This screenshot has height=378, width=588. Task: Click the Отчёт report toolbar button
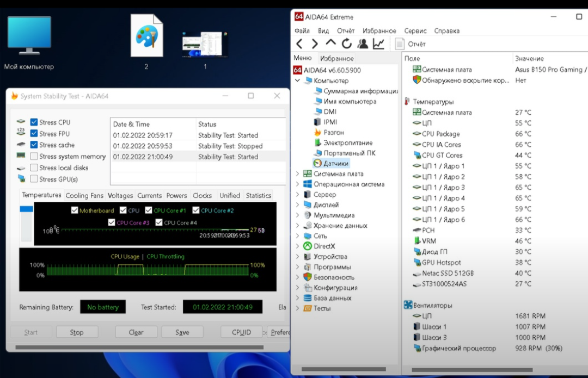pyautogui.click(x=411, y=44)
